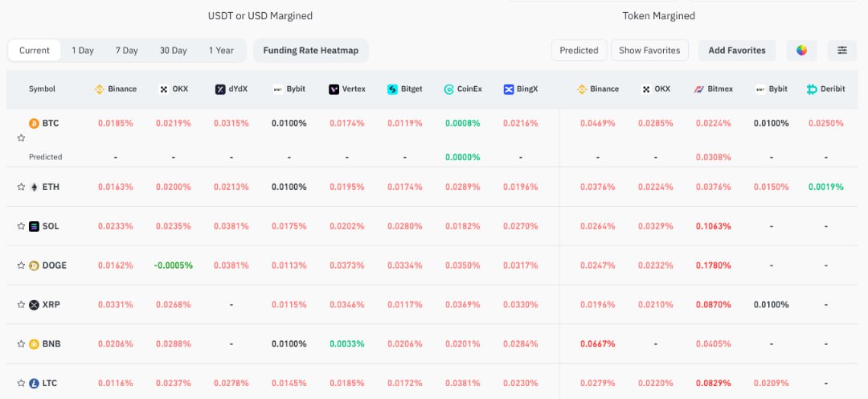The height and width of the screenshot is (399, 868).
Task: Open the table settings sliders icon
Action: (842, 51)
